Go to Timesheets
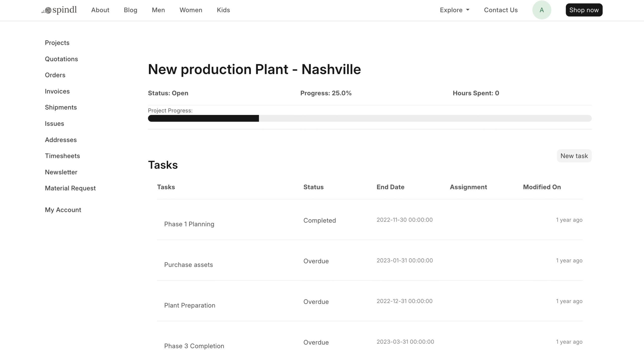The width and height of the screenshot is (644, 350). click(x=62, y=156)
